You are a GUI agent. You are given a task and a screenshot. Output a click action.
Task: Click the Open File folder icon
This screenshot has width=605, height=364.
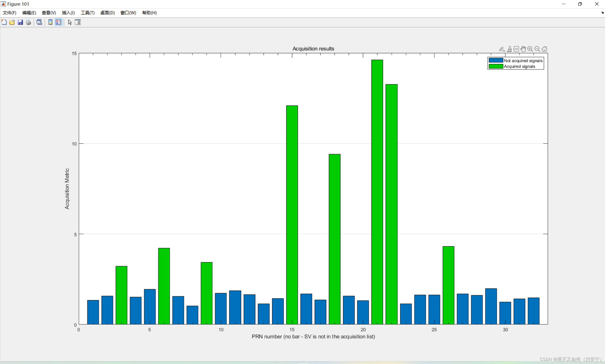[12, 22]
